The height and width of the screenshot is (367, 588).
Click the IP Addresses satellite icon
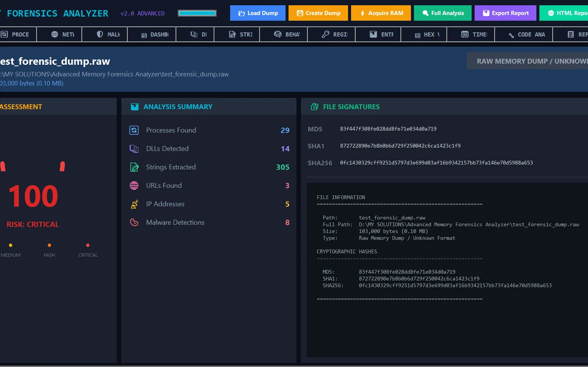coord(134,204)
